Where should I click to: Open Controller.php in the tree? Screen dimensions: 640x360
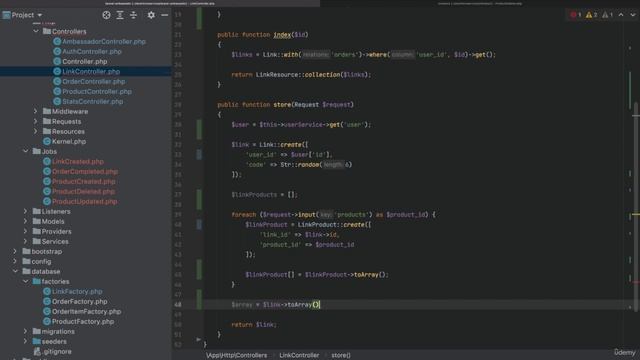click(x=84, y=61)
